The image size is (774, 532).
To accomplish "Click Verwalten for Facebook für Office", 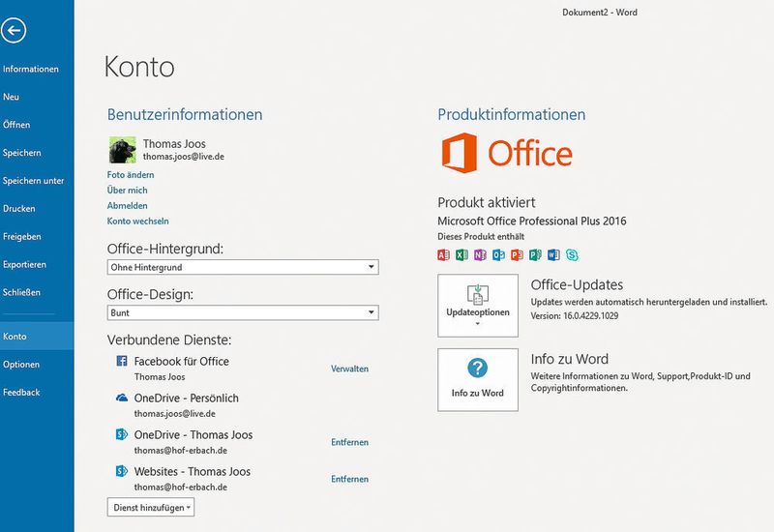I will (x=349, y=369).
